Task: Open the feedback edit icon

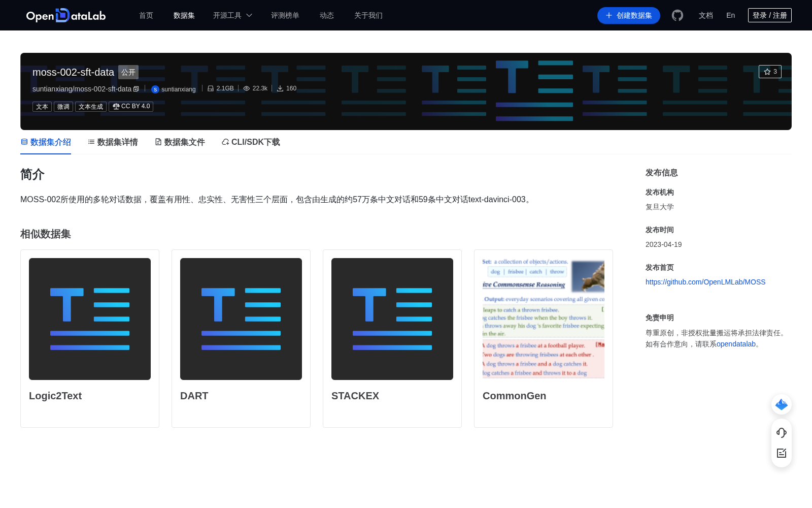Action: 782,453
